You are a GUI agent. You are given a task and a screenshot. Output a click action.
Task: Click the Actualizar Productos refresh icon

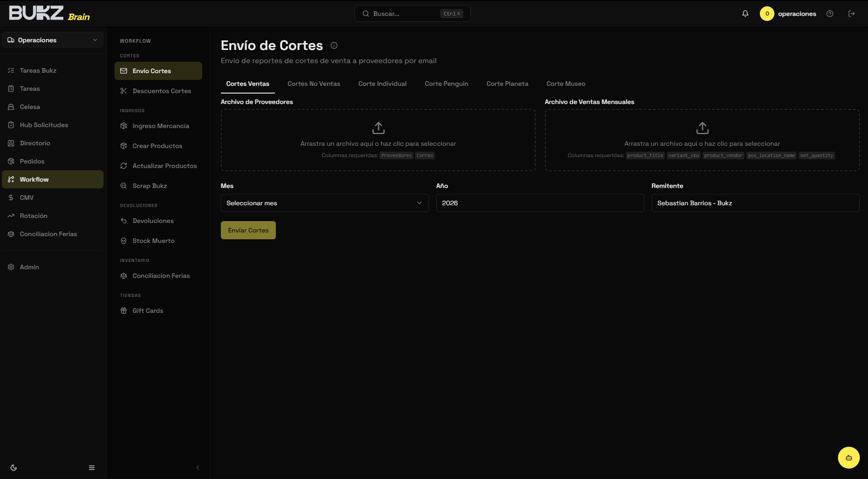pos(124,166)
